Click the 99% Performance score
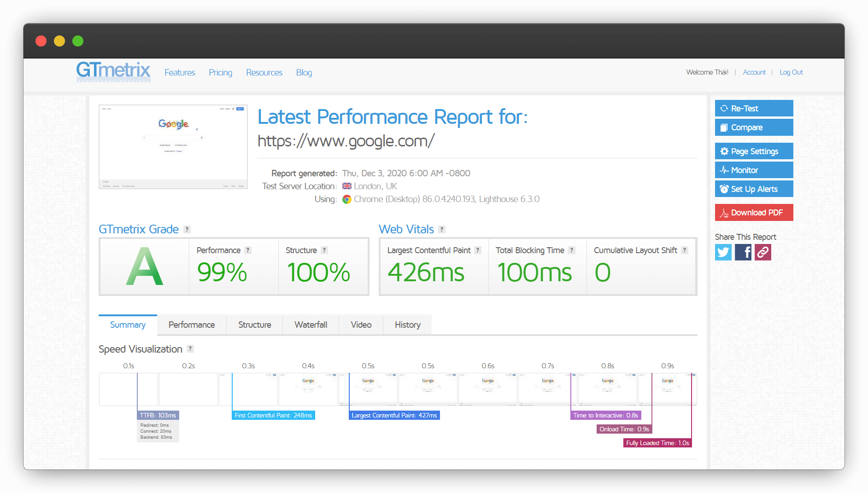The width and height of the screenshot is (868, 493). coord(223,272)
